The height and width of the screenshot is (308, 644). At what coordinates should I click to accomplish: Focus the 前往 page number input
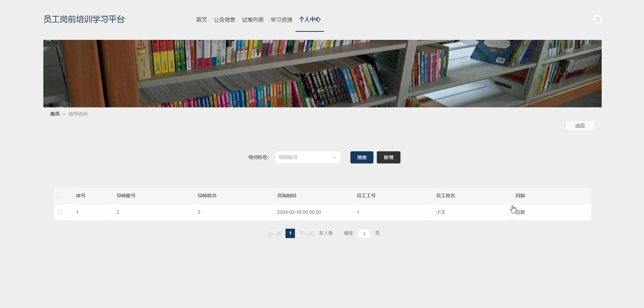click(x=364, y=234)
